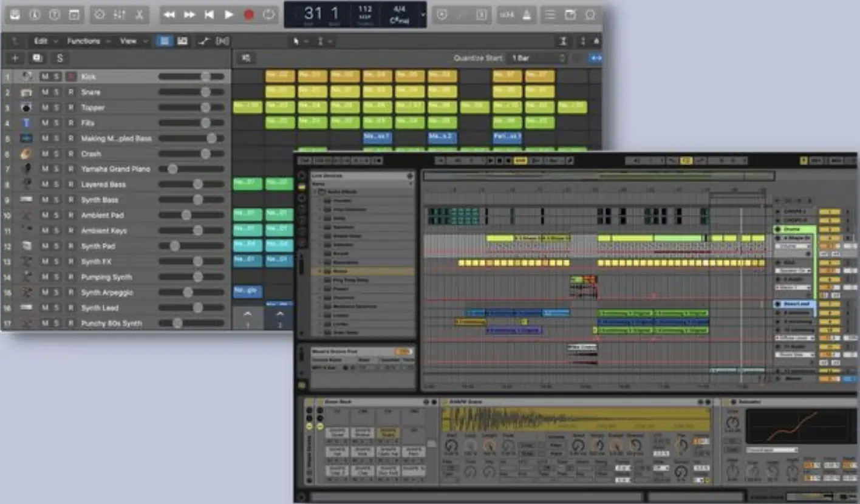Click the Kick track drum icon
This screenshot has height=504, width=860.
pyautogui.click(x=27, y=77)
